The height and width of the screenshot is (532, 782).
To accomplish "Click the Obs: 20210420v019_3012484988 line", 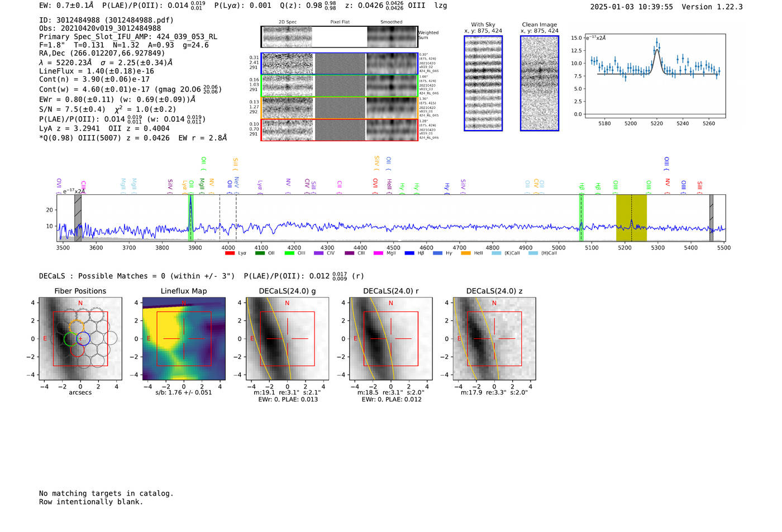I will pos(100,28).
